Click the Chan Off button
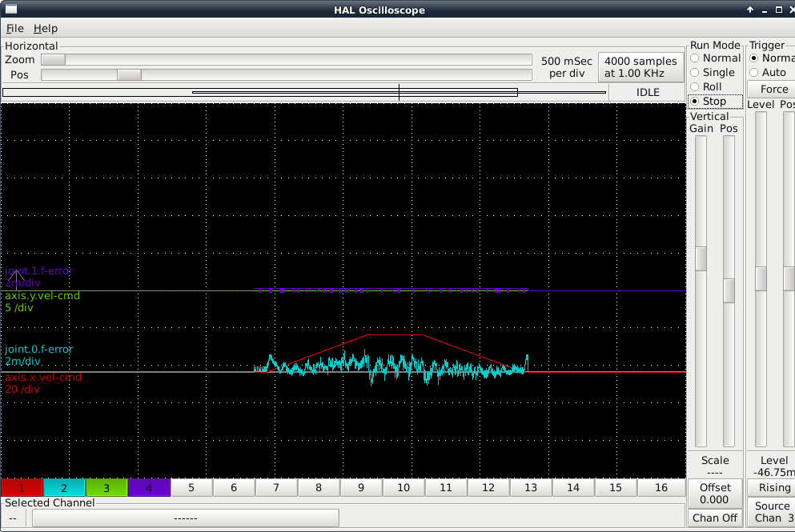The height and width of the screenshot is (532, 795). [x=715, y=518]
